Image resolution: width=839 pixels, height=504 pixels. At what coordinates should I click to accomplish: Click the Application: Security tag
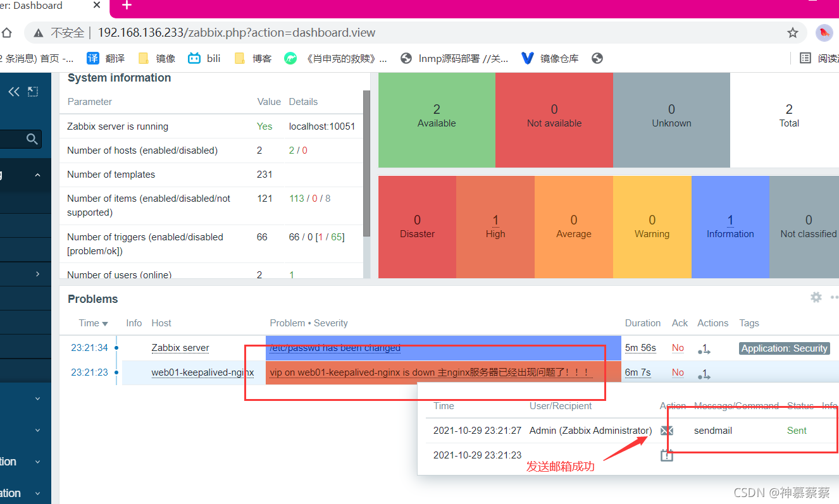click(785, 348)
